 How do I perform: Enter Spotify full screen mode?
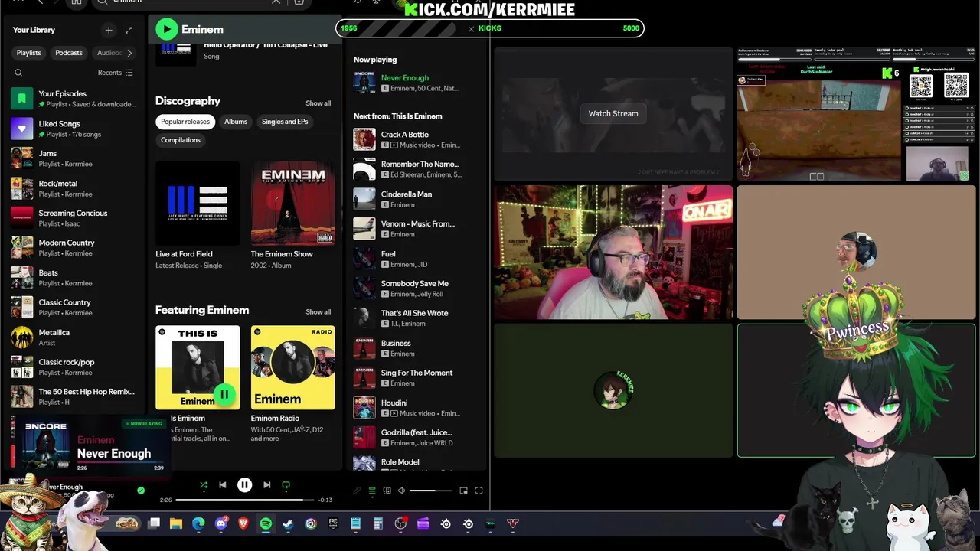point(479,491)
